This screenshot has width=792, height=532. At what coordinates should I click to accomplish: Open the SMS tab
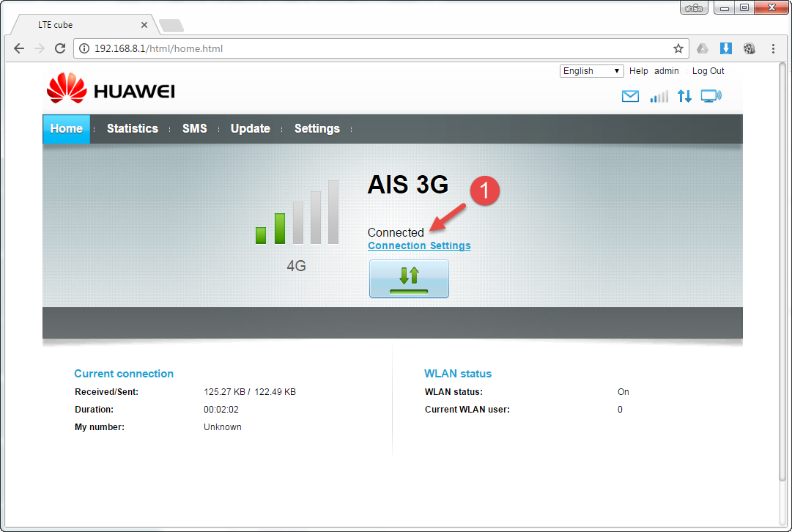tap(194, 129)
